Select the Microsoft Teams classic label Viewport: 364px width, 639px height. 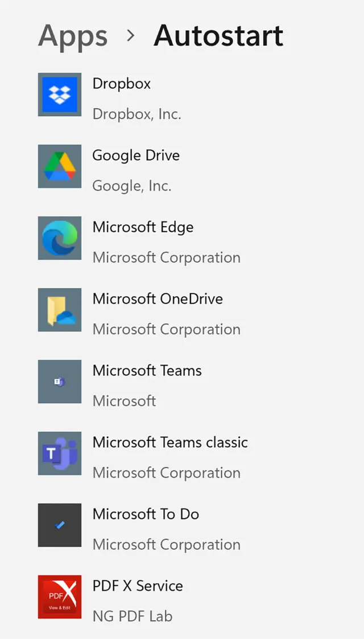coord(170,443)
